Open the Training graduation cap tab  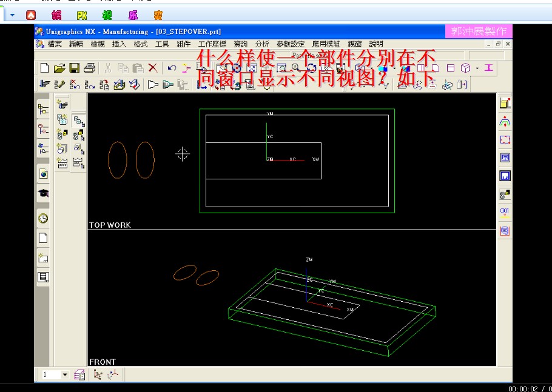43,193
